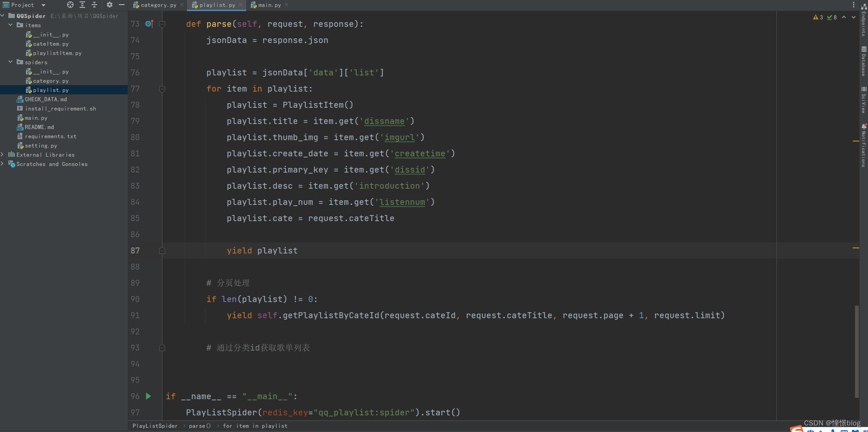
Task: Click warning stripe marker near line 80
Action: coord(856,141)
